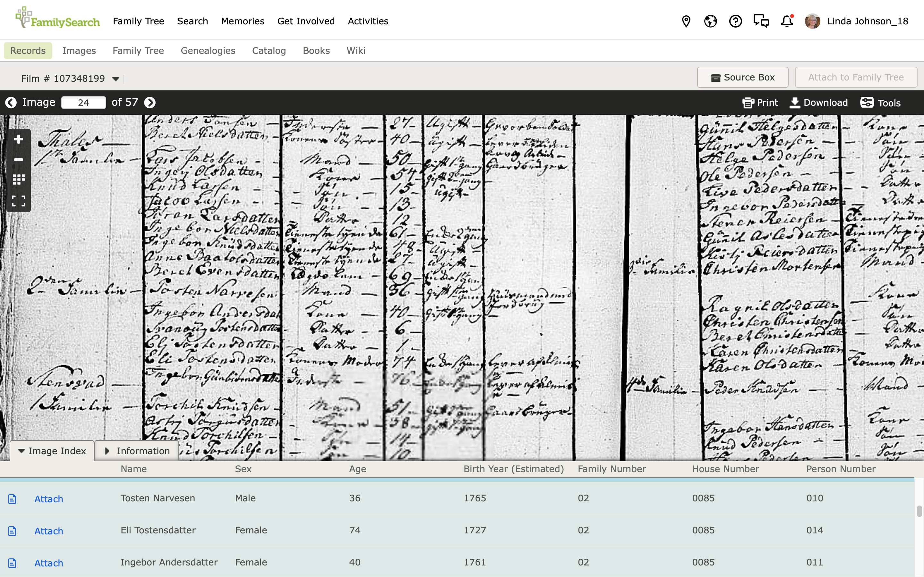The height and width of the screenshot is (577, 924).
Task: Click the image number input field
Action: coord(83,103)
